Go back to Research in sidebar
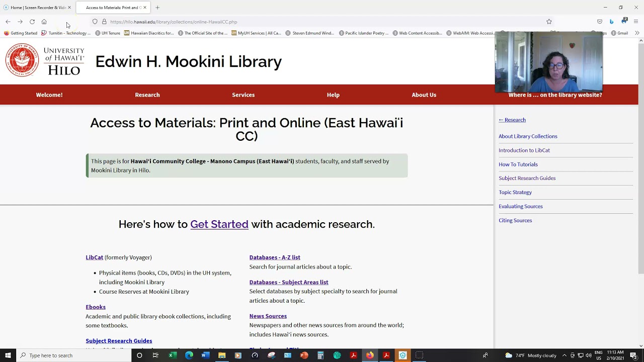This screenshot has height=362, width=644. coord(512,120)
